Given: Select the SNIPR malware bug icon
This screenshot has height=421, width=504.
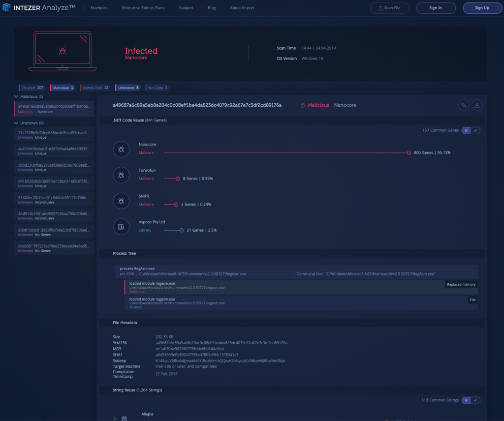Looking at the screenshot, I should [x=121, y=201].
